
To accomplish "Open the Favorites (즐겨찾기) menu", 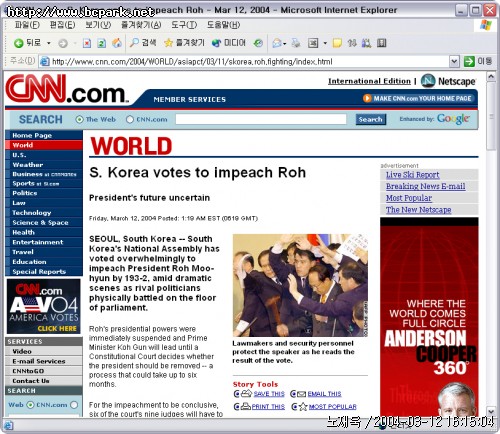I will (141, 25).
